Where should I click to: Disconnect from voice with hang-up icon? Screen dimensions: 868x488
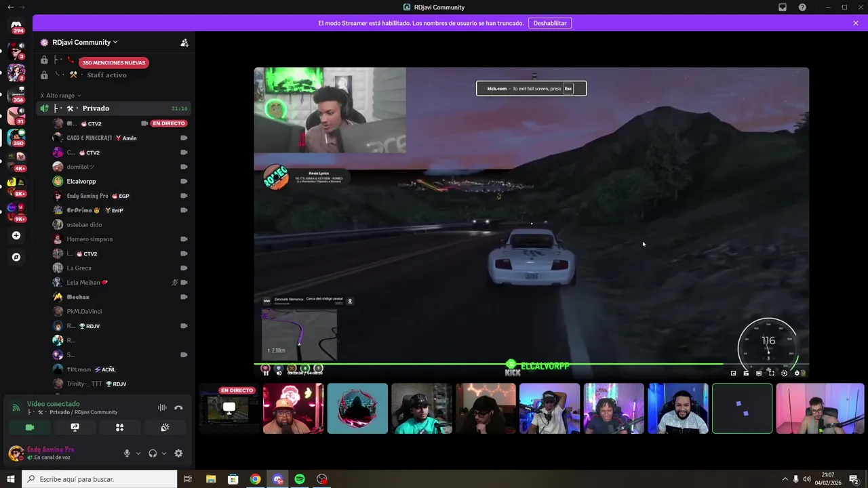coord(178,407)
